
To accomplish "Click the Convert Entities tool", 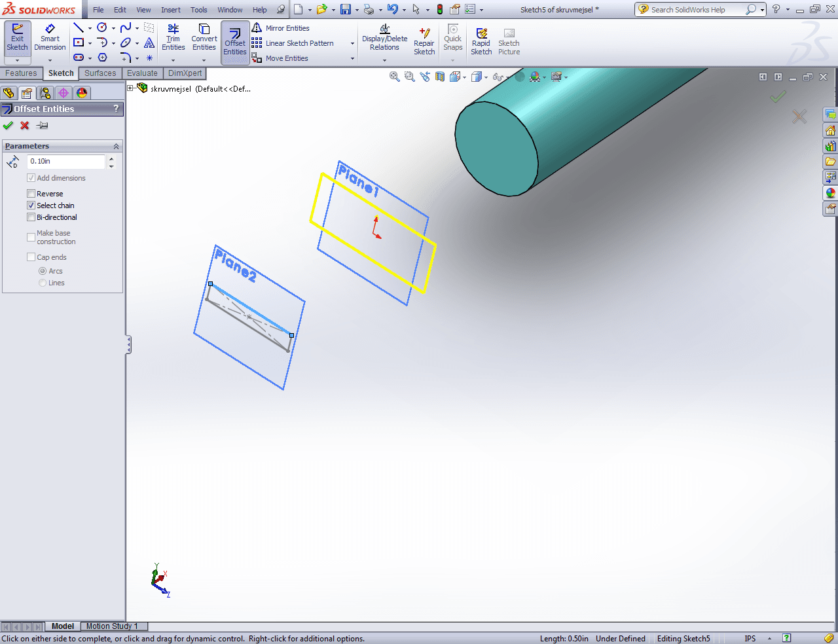I will 204,38.
